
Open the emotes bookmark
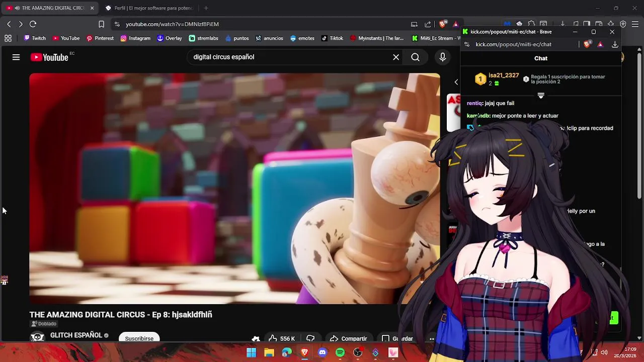(302, 38)
